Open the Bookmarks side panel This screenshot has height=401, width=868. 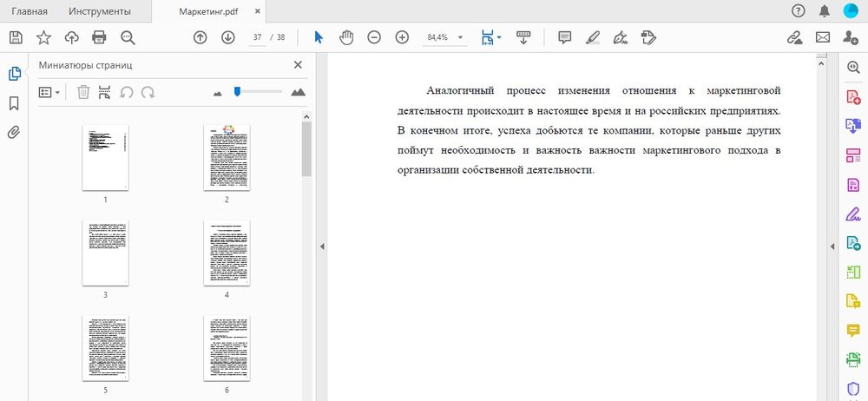point(14,103)
